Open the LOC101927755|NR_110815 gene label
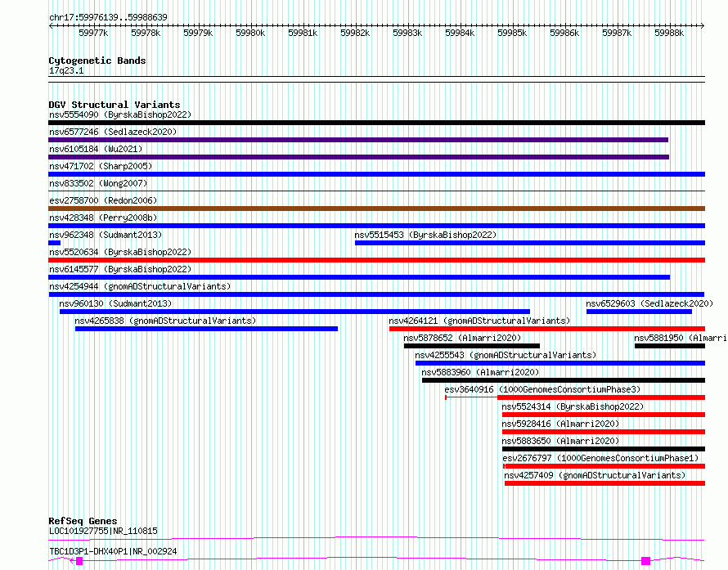This screenshot has height=570, width=728. pos(103,531)
